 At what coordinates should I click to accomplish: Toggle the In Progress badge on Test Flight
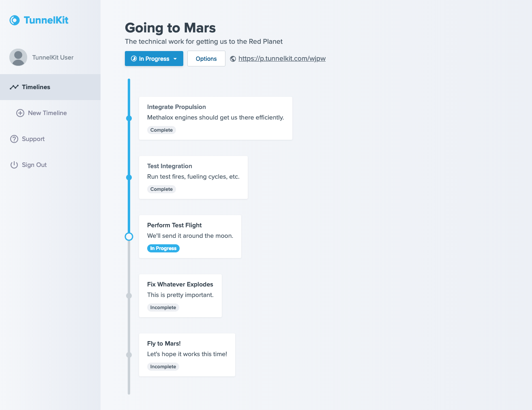tap(163, 248)
